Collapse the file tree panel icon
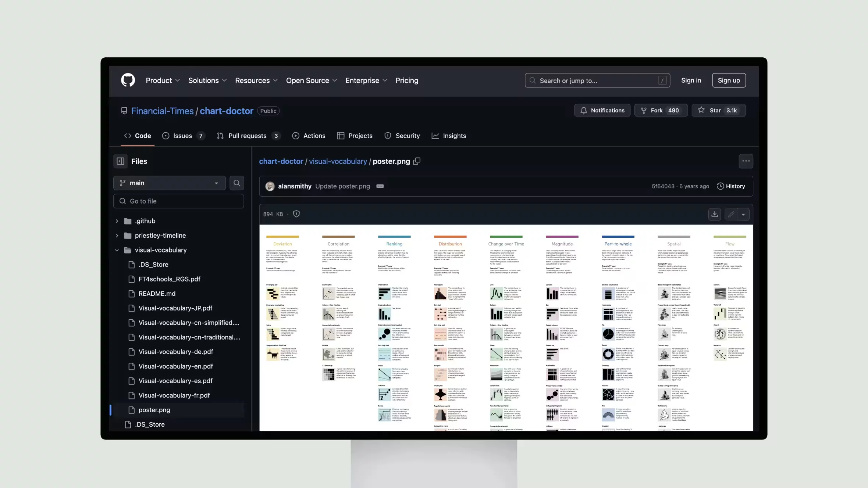Screen dimensions: 868x488 [x=120, y=161]
